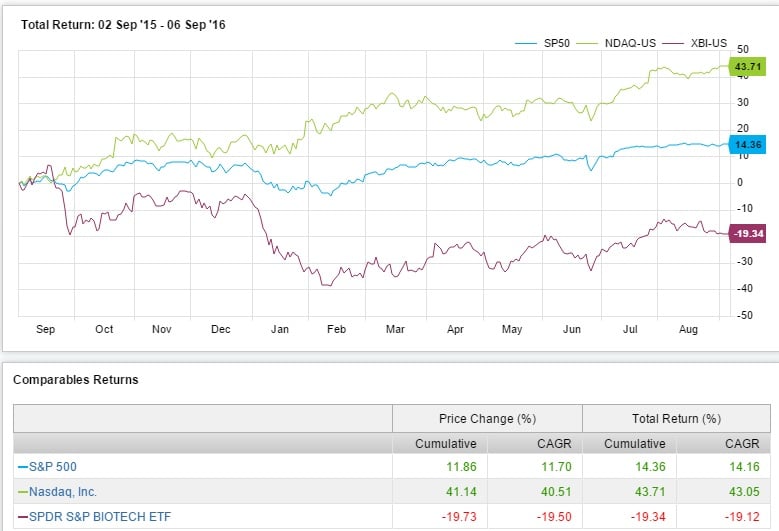Click the Price Change (%) column header
The width and height of the screenshot is (779, 531).
[x=487, y=418]
